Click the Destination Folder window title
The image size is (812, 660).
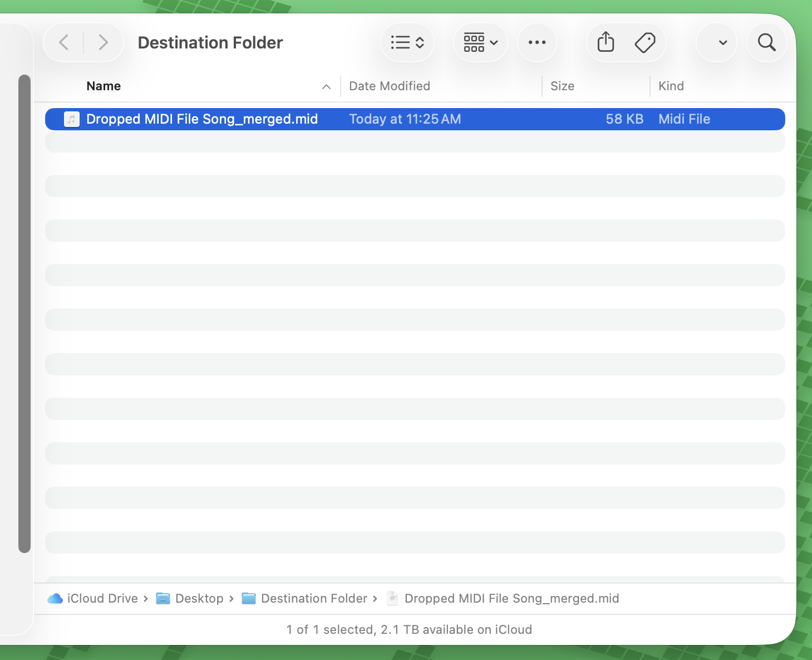[210, 42]
